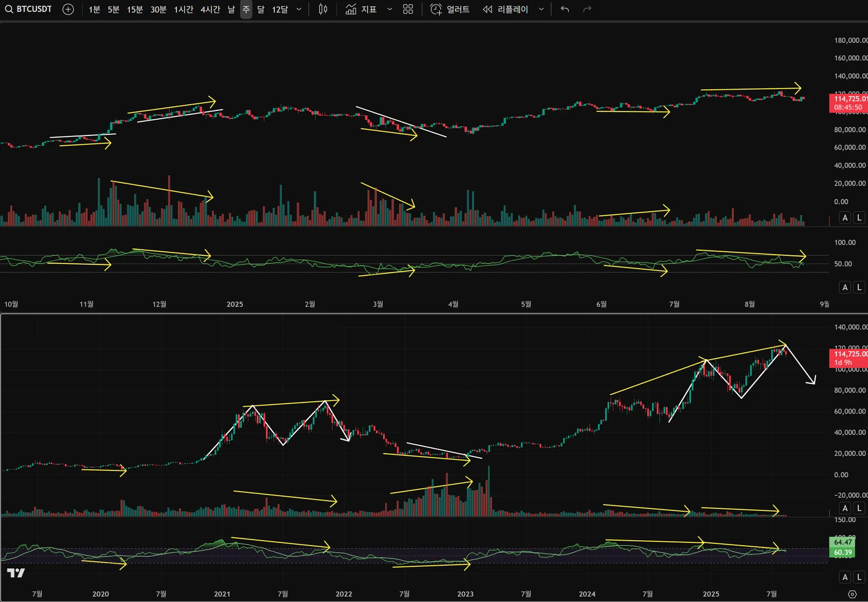Switch to the 주 weekly timeframe
The height and width of the screenshot is (602, 868).
[x=246, y=9]
